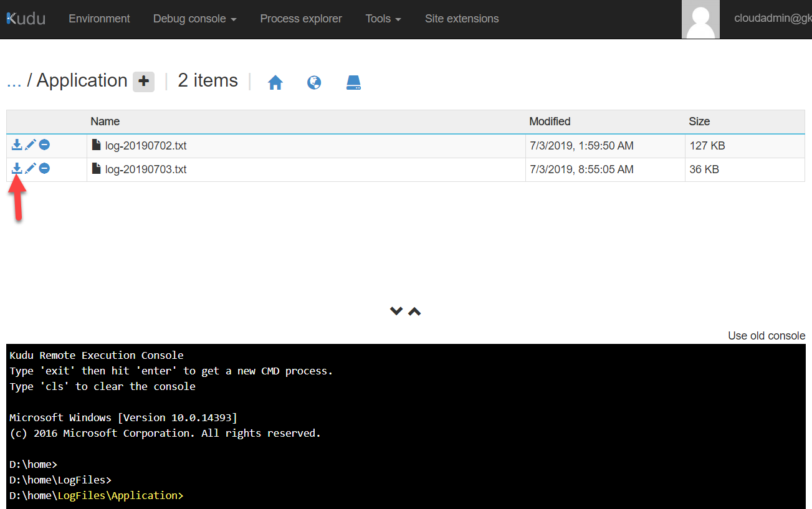Open Process explorer page

pos(301,19)
